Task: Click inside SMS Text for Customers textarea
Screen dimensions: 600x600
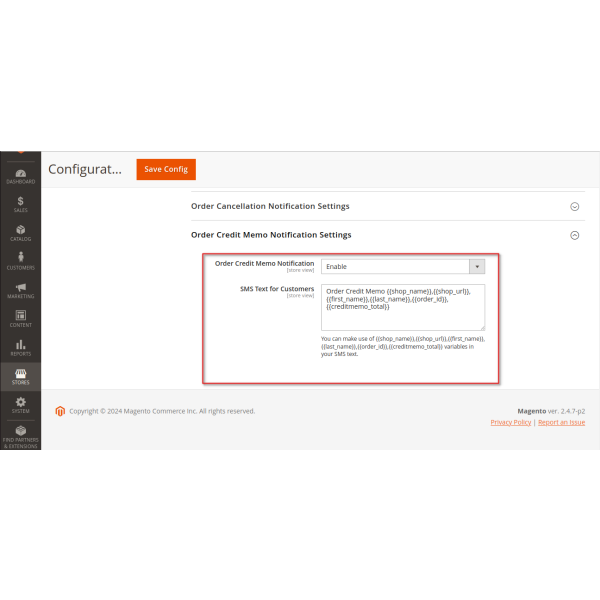Action: 403,306
